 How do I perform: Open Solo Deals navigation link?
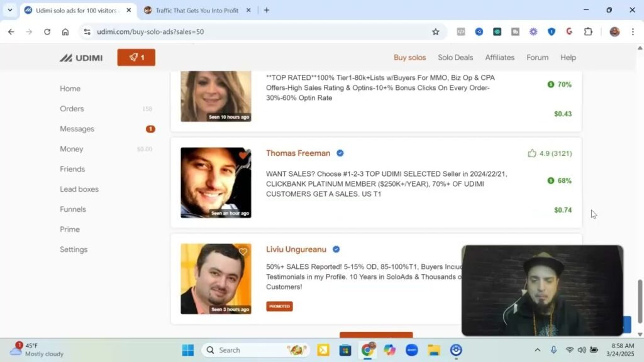coord(455,57)
